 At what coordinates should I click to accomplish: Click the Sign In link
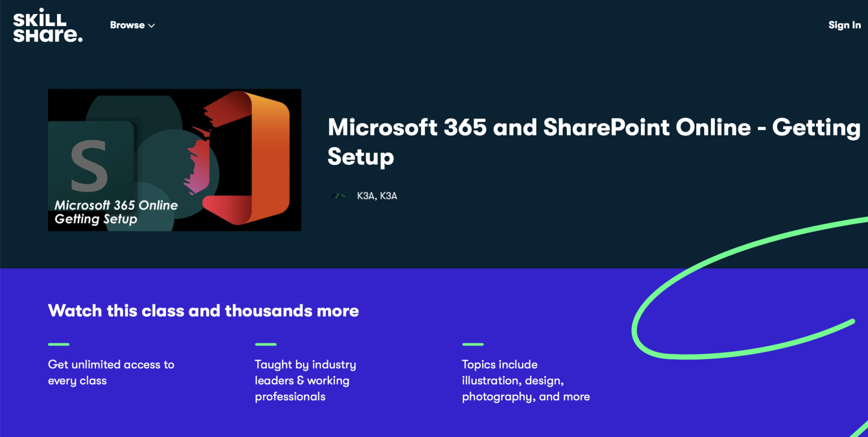pos(844,25)
